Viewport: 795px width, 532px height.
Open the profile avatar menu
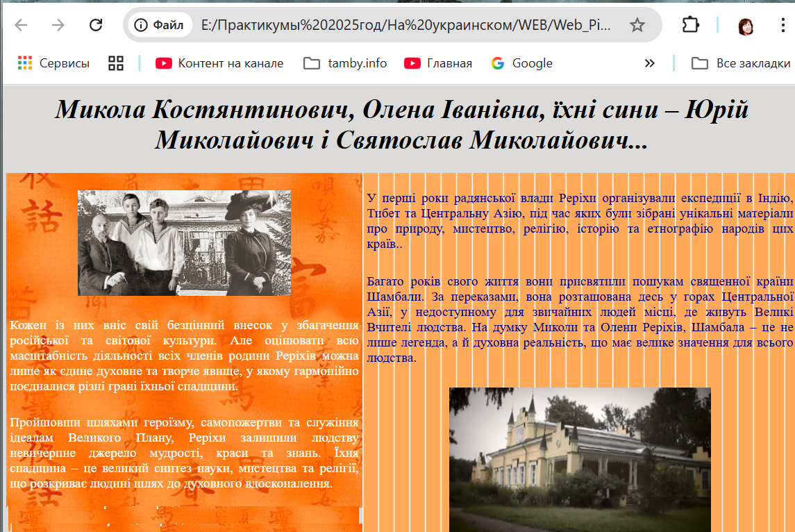(x=746, y=26)
